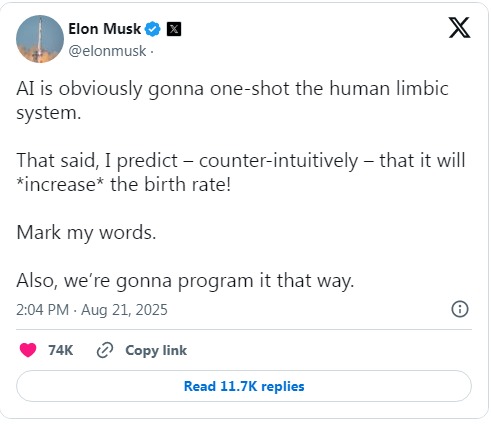Screen dimensions: 491x424
Task: Click the line about programming it that way
Action: 185,281
